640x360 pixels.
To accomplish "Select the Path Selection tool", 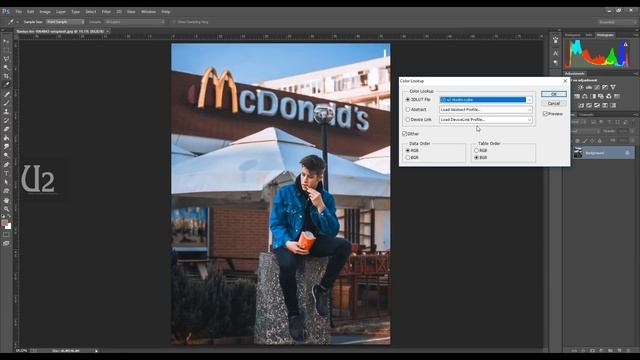I will [x=6, y=182].
